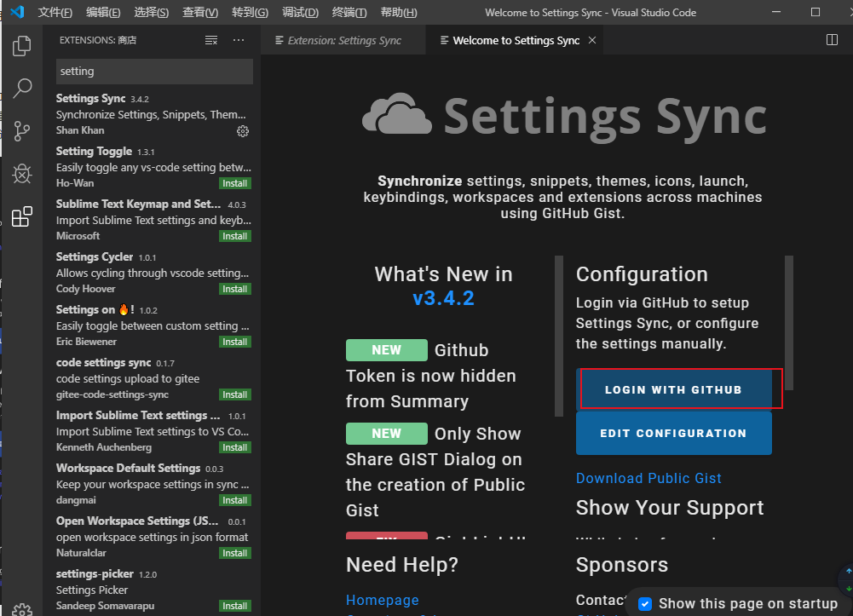Open the extensions panel more actions menu
The image size is (853, 616).
239,40
